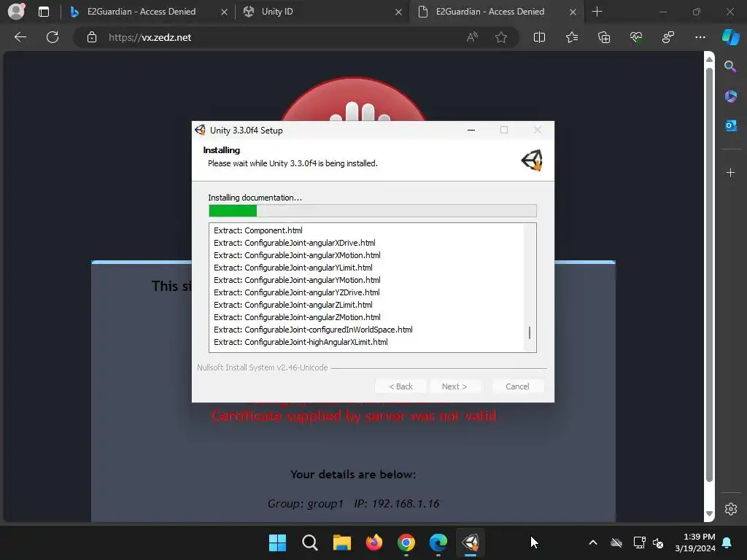Open the sidebar Search icon
Screen dimensions: 747x560
[x=730, y=66]
